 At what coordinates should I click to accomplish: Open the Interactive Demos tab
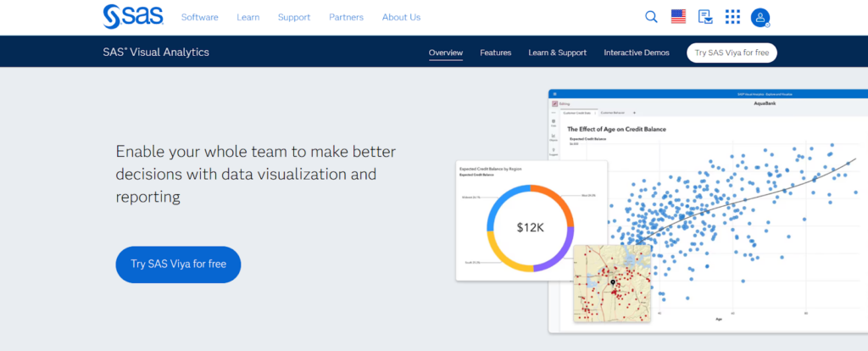637,53
